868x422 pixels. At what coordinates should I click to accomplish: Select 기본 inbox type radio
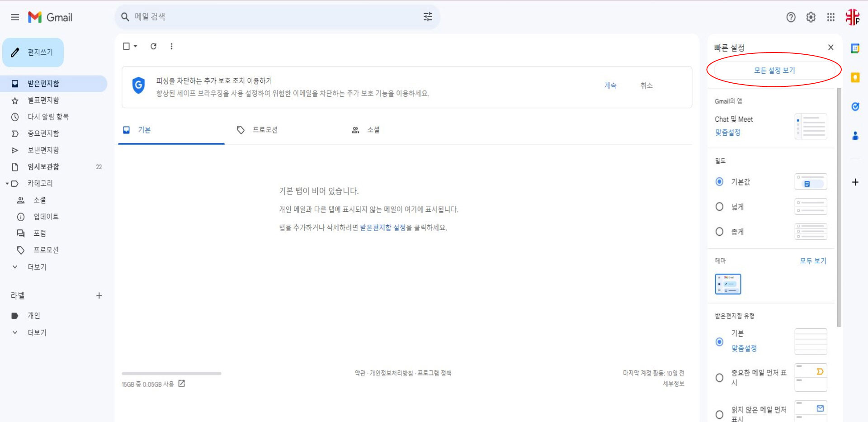[x=719, y=341]
